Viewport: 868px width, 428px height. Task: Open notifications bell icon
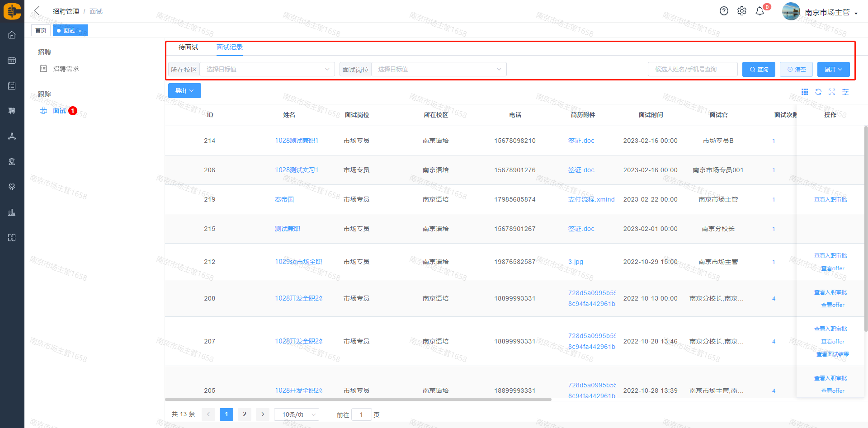(760, 11)
